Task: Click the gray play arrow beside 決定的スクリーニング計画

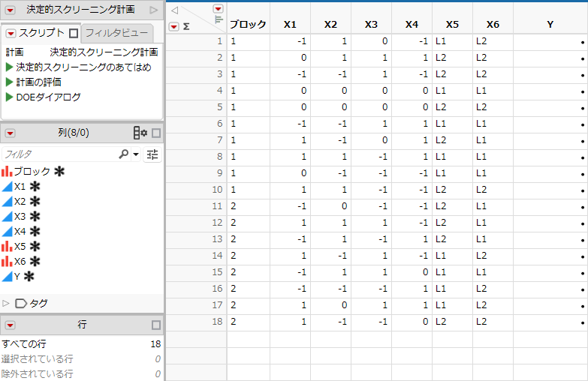Action: click(x=154, y=10)
